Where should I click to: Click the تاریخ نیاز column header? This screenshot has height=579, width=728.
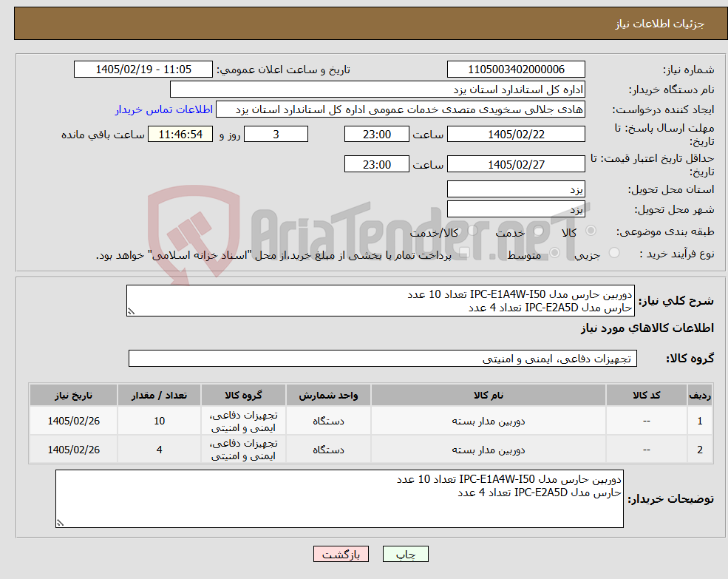(x=73, y=396)
